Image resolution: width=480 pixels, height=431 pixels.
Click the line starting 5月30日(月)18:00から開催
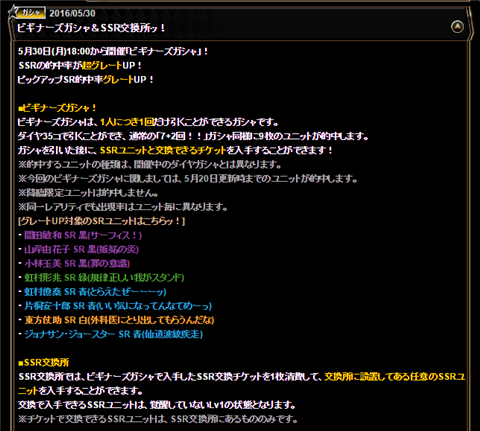[x=113, y=51]
